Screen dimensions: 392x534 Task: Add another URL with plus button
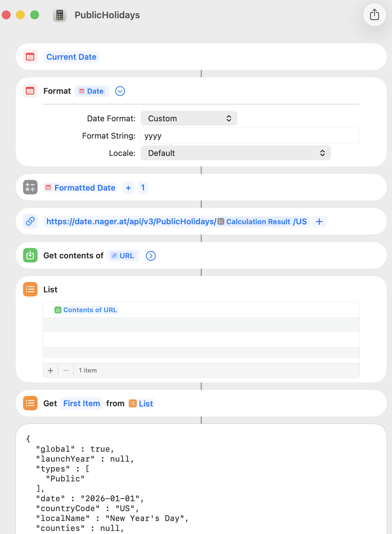[319, 222]
